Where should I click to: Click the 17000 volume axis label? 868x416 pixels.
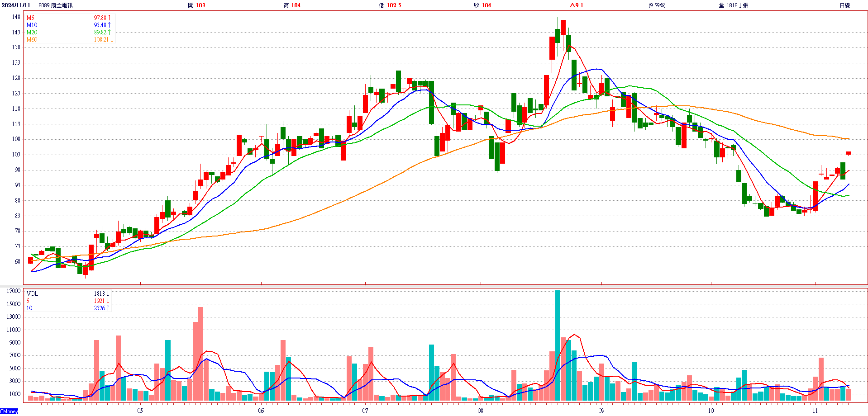(x=14, y=291)
